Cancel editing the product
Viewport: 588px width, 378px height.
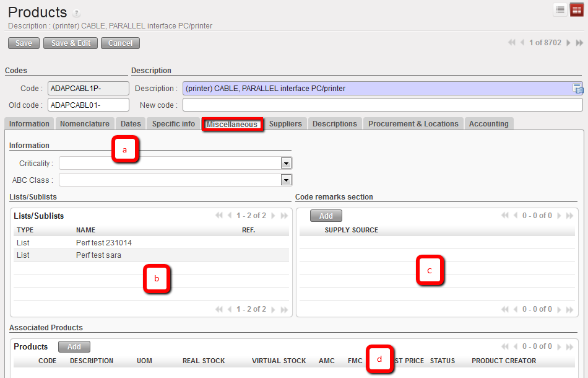point(120,43)
